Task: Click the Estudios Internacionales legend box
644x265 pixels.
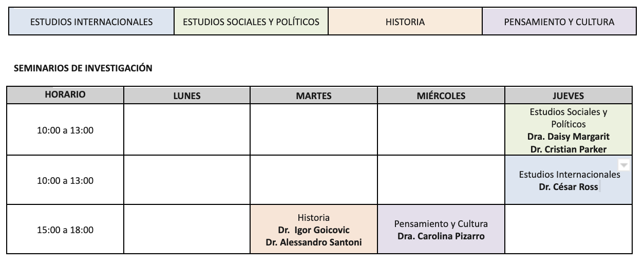Action: [91, 22]
